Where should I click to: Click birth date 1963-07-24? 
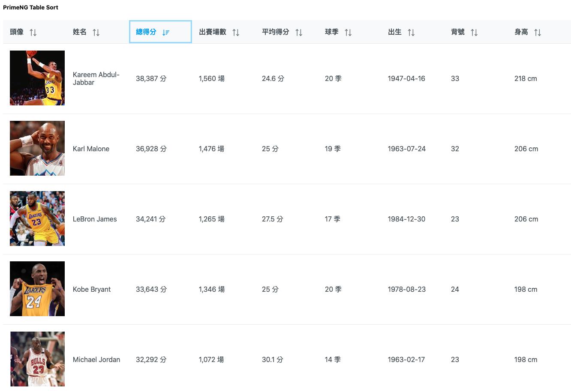(x=407, y=149)
